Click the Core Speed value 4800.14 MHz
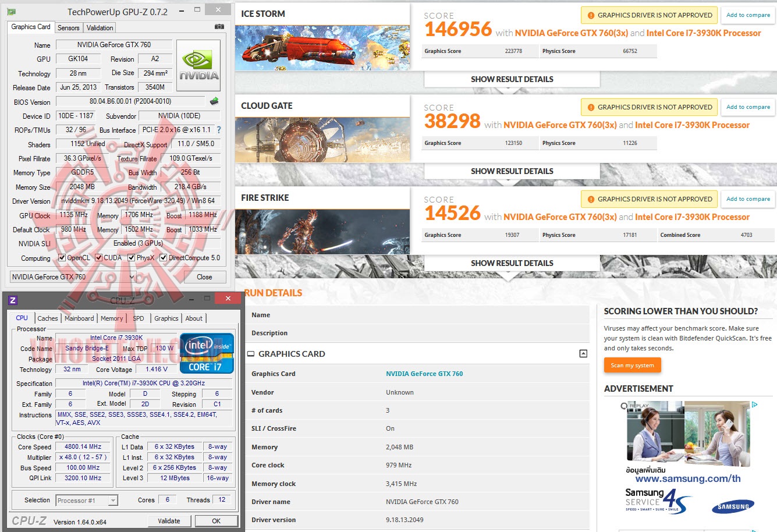The height and width of the screenshot is (532, 777). coord(83,447)
